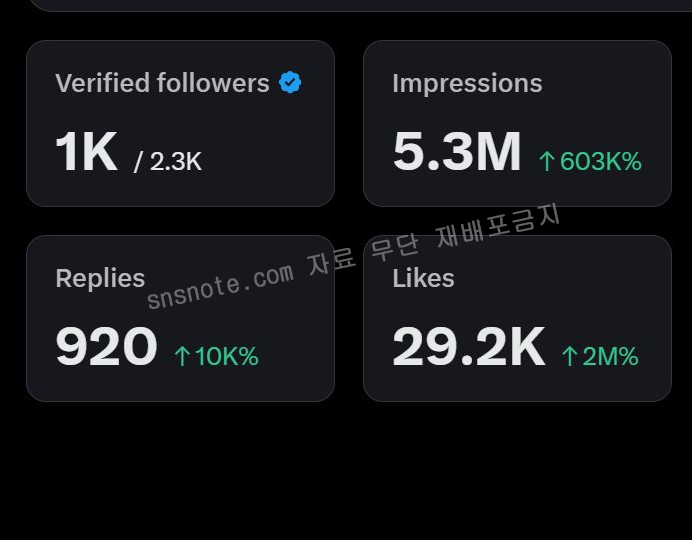Click the 603K% impressions change
Screen dimensions: 692x540
(x=601, y=161)
